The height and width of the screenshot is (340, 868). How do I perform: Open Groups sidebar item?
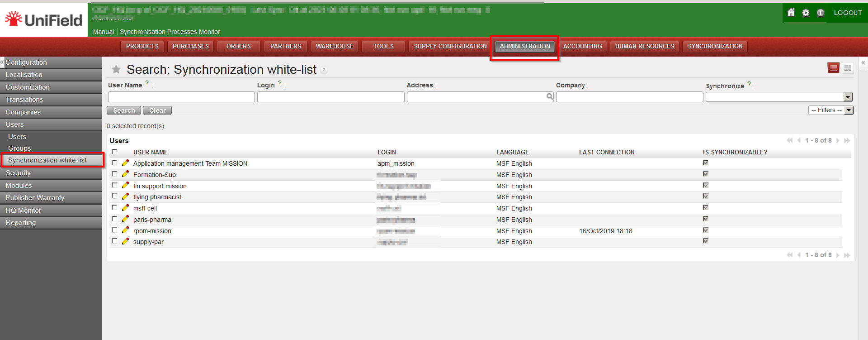[x=19, y=148]
